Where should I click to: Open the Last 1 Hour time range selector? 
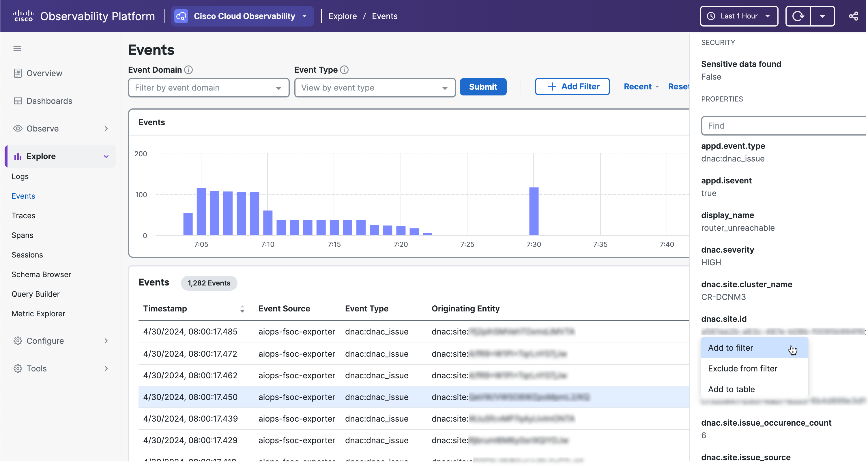pos(739,16)
